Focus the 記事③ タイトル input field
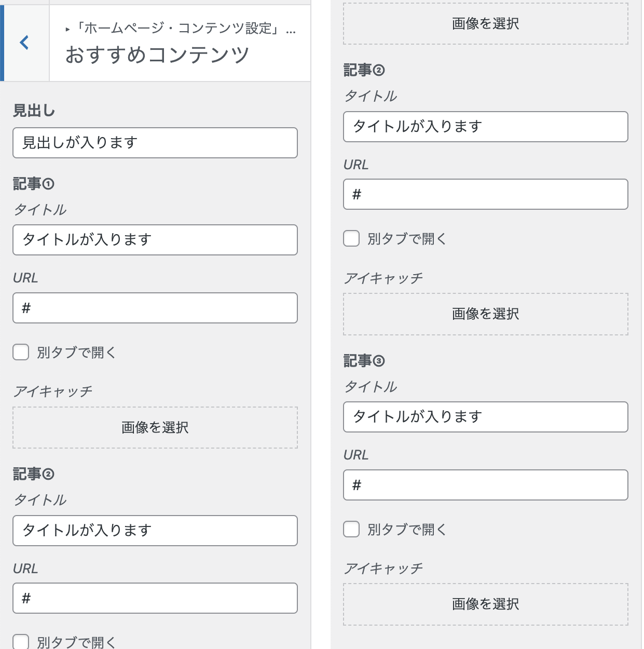Viewport: 644px width, 649px height. [486, 417]
